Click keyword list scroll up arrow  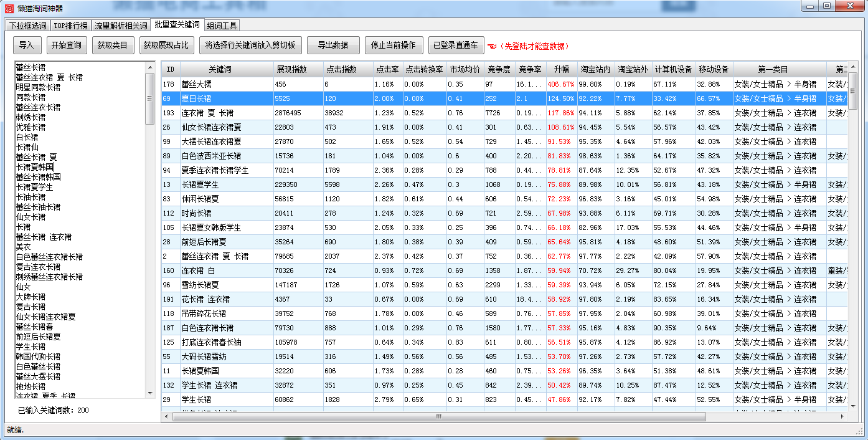click(x=149, y=67)
